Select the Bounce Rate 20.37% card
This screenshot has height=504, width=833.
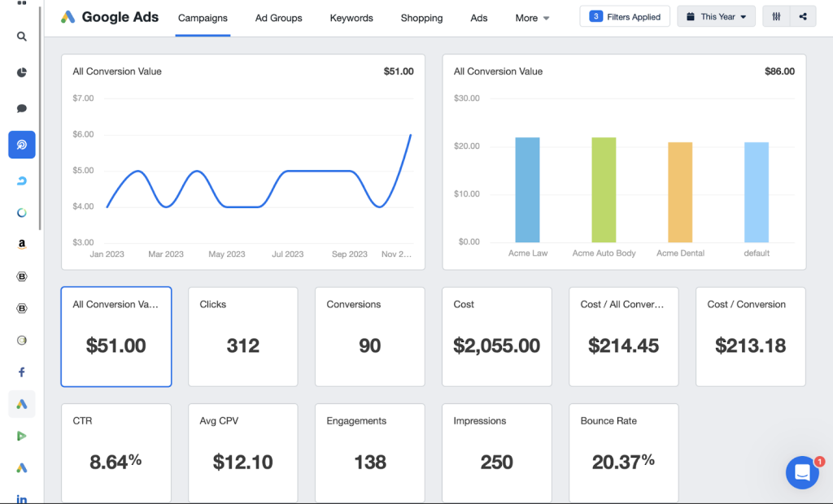pyautogui.click(x=624, y=453)
